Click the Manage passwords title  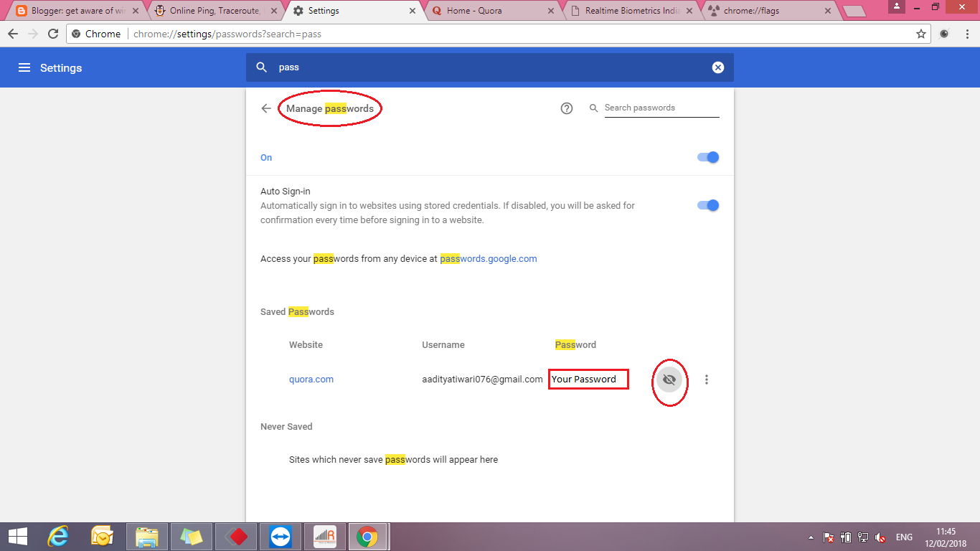pyautogui.click(x=330, y=109)
